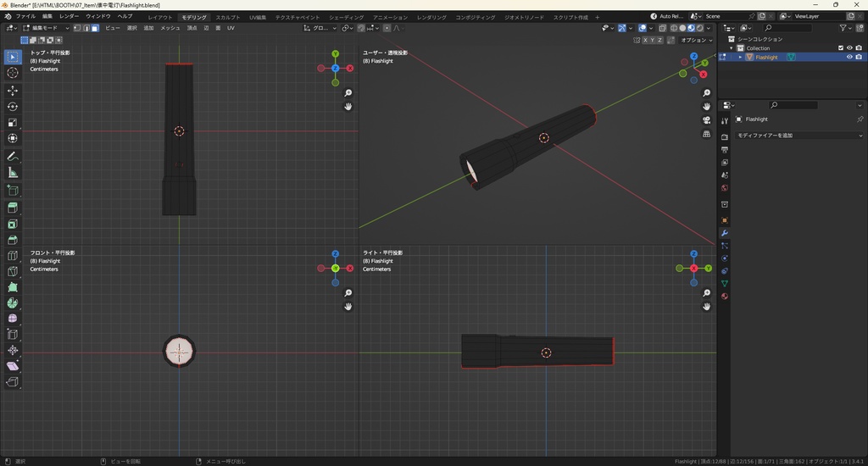Choose the Measure tool
This screenshot has height=466, width=868.
tap(13, 173)
